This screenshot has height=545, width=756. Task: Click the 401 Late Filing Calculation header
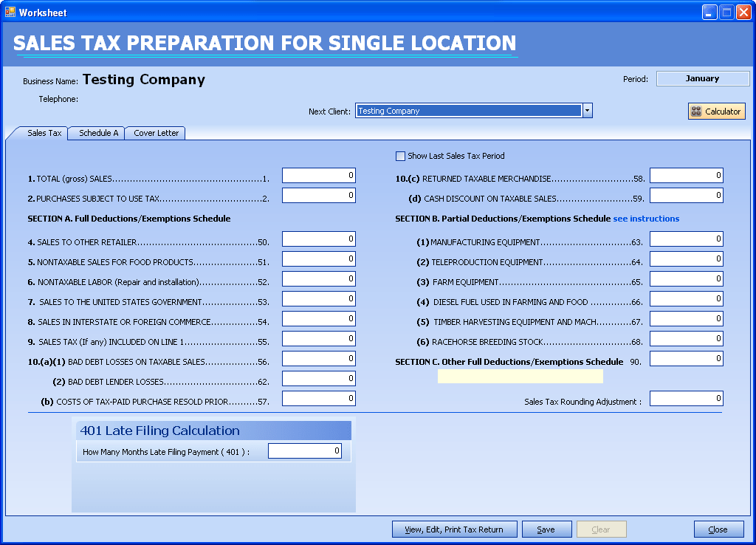pyautogui.click(x=213, y=431)
